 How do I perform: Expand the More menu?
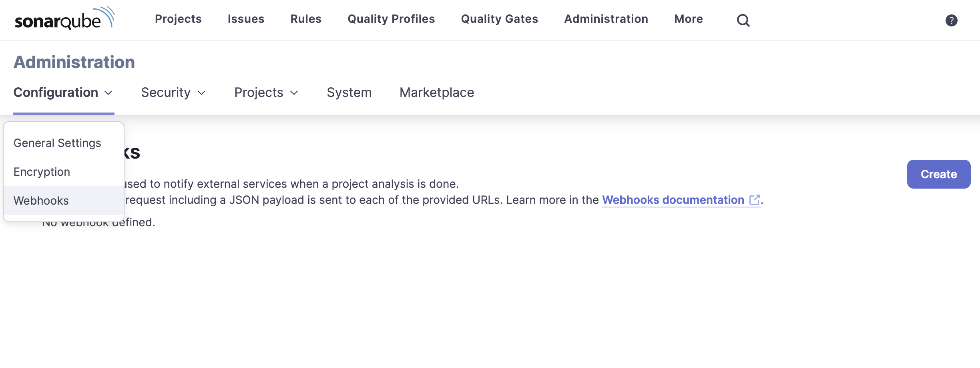coord(688,19)
